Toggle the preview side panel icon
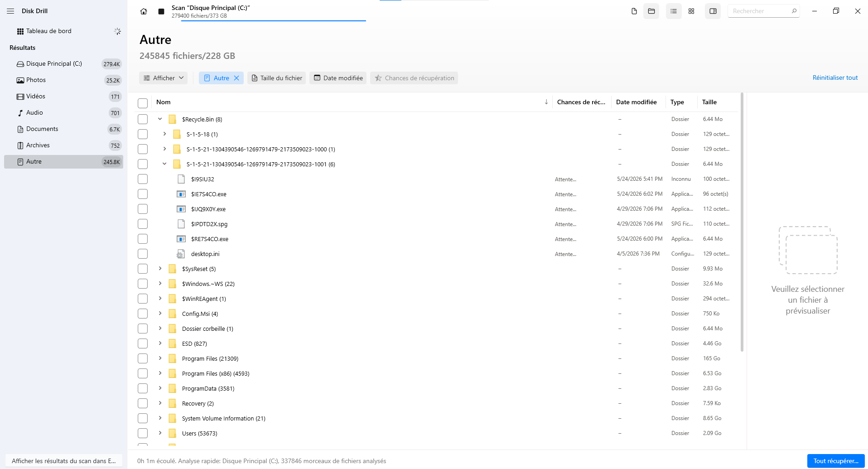868x469 pixels. pos(713,11)
